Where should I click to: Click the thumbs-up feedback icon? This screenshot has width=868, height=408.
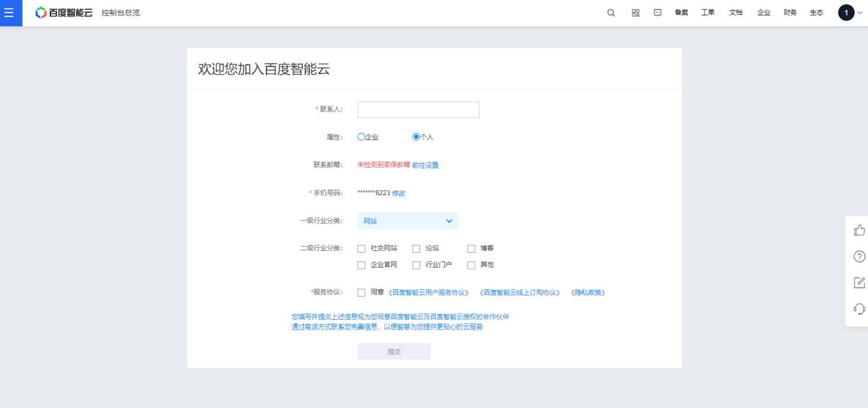coord(859,230)
